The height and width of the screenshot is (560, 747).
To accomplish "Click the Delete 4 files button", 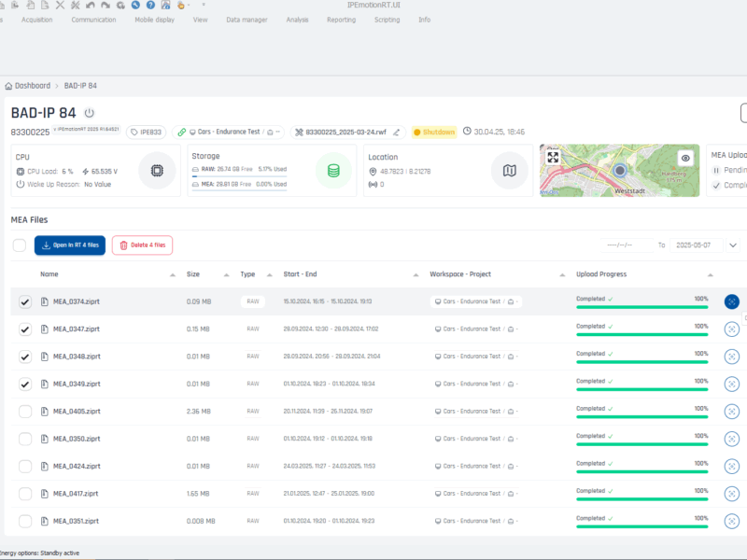I will (142, 245).
